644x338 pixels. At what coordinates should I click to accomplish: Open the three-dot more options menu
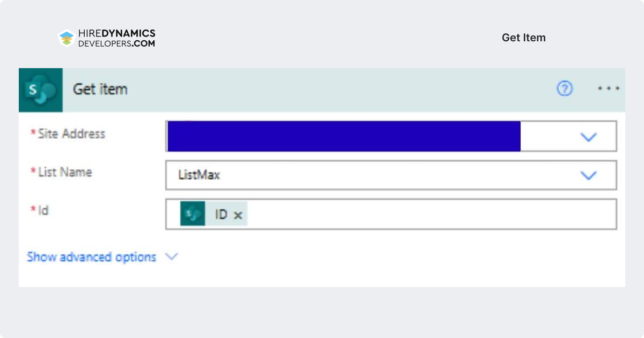coord(609,89)
